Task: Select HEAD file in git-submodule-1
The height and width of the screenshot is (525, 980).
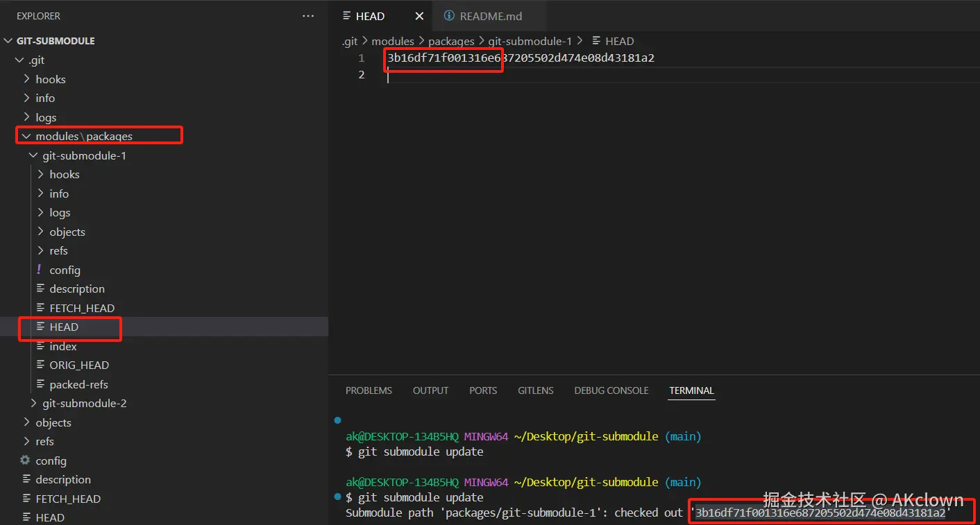Action: click(64, 327)
